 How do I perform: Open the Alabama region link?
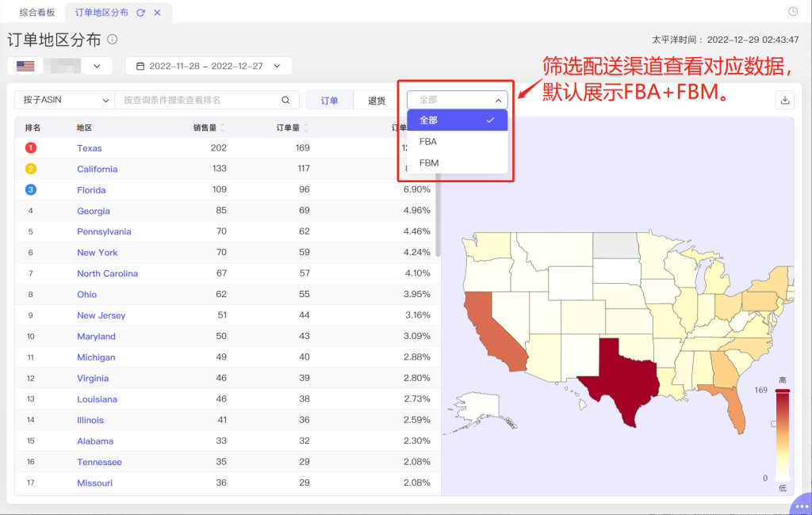[95, 441]
